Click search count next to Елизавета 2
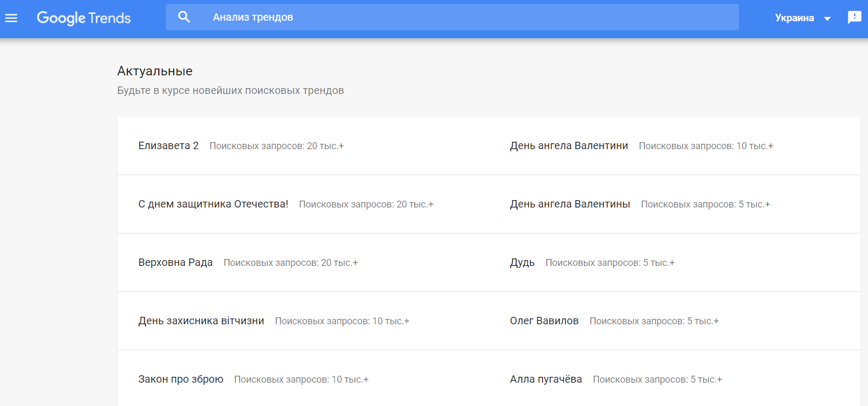 click(x=277, y=146)
